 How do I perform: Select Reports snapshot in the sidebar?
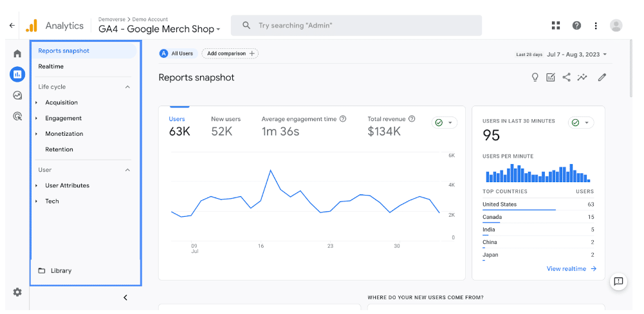(84, 51)
